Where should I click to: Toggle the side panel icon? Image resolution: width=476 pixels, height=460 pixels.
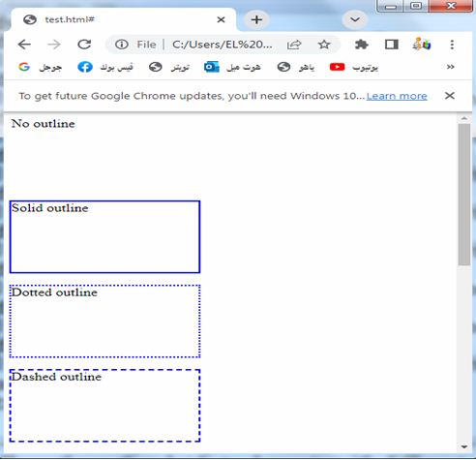pyautogui.click(x=392, y=45)
